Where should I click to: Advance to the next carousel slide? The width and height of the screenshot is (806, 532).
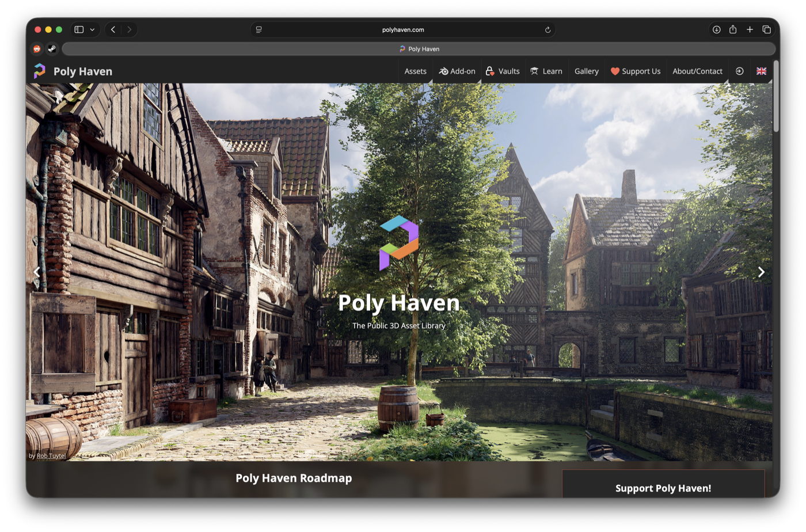tap(761, 272)
